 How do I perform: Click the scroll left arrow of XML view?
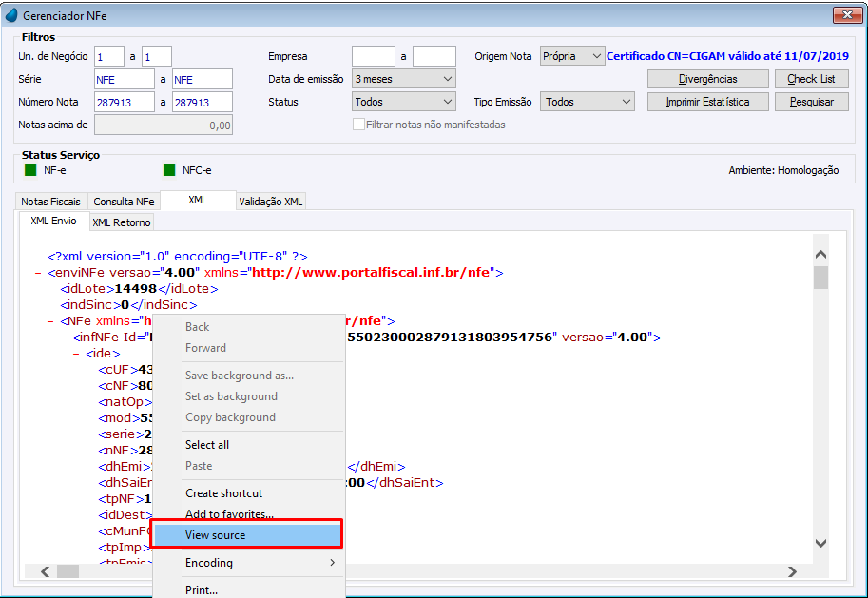click(46, 570)
